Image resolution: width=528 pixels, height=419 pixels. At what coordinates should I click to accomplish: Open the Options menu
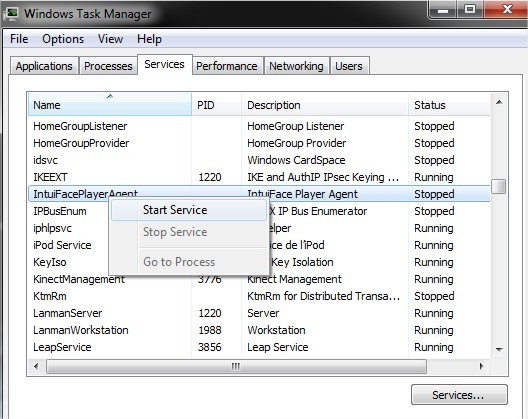point(63,39)
